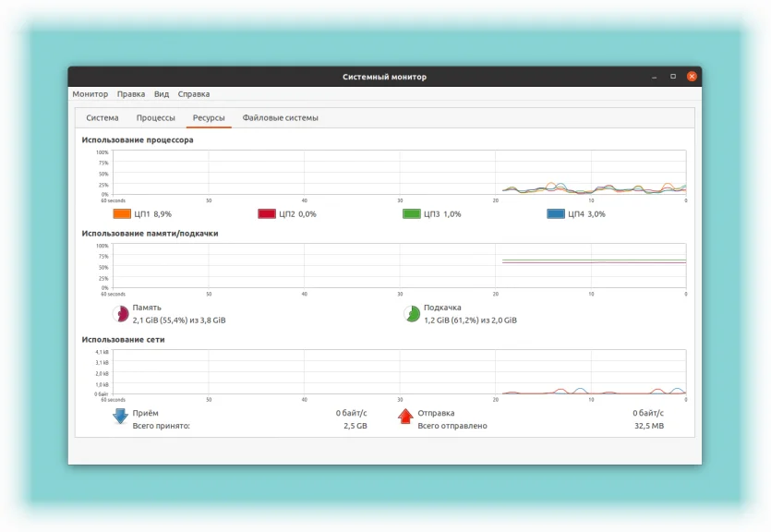The width and height of the screenshot is (771, 532).
Task: Click the ЦП3 1,0% label
Action: coord(442,214)
